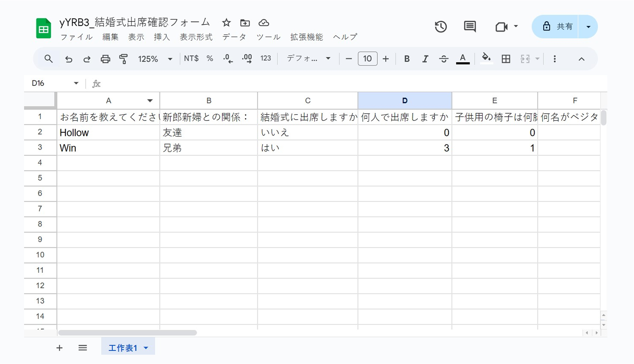Activate the paint format tool
The height and width of the screenshot is (364, 634).
(x=123, y=59)
